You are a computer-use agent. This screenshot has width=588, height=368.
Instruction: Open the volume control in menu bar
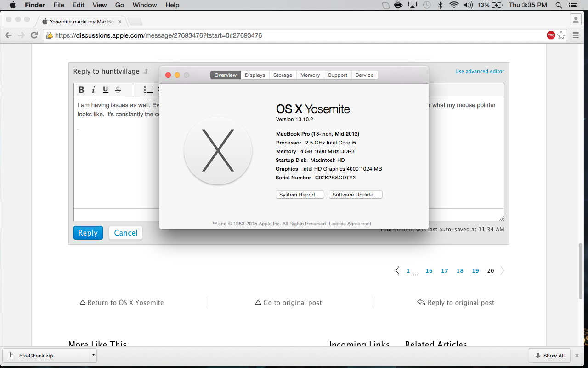click(x=468, y=5)
